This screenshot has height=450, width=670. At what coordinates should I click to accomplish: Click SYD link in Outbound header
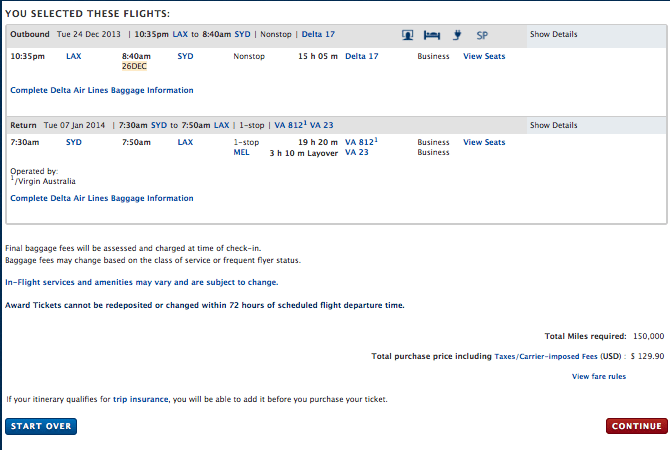pos(242,34)
